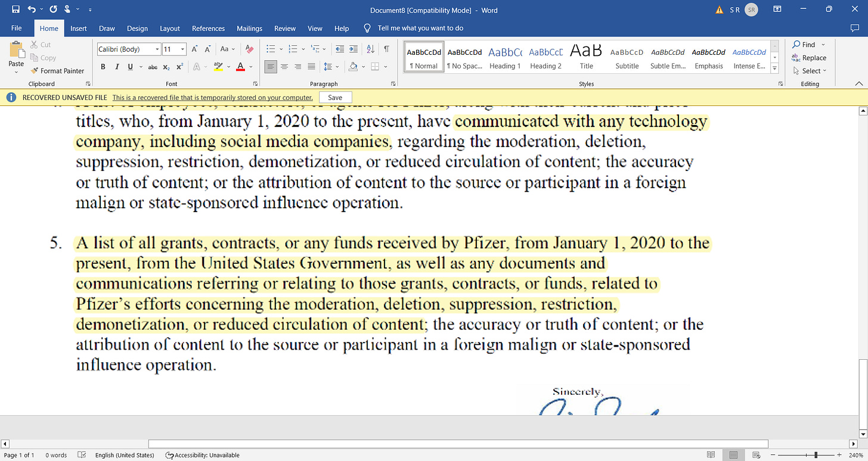Switch to the Review tab
868x461 pixels.
coord(285,28)
